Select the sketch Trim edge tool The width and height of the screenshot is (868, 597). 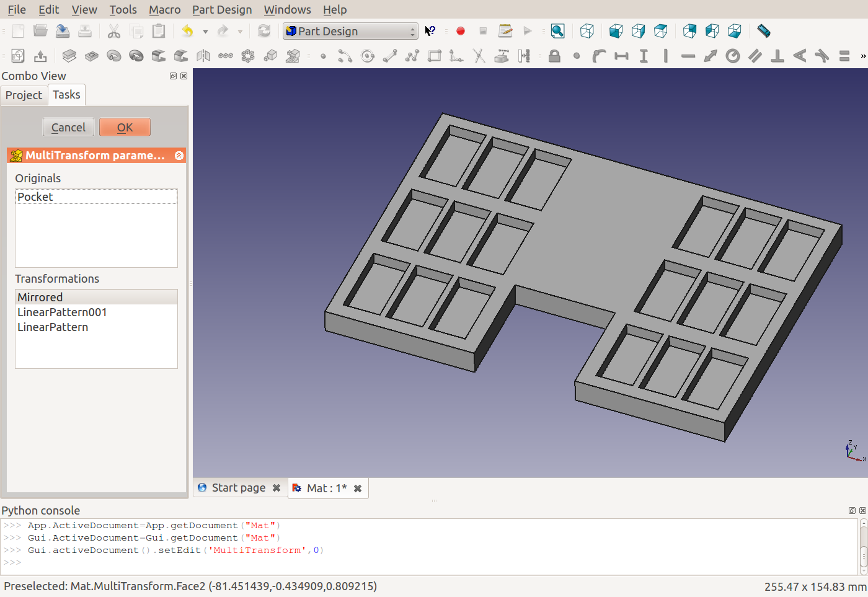(x=479, y=56)
